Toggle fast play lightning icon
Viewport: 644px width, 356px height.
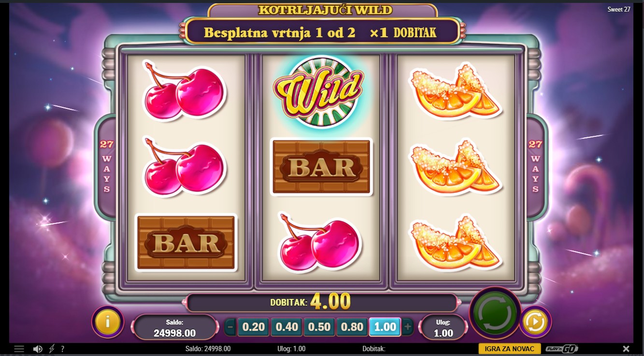[52, 349]
